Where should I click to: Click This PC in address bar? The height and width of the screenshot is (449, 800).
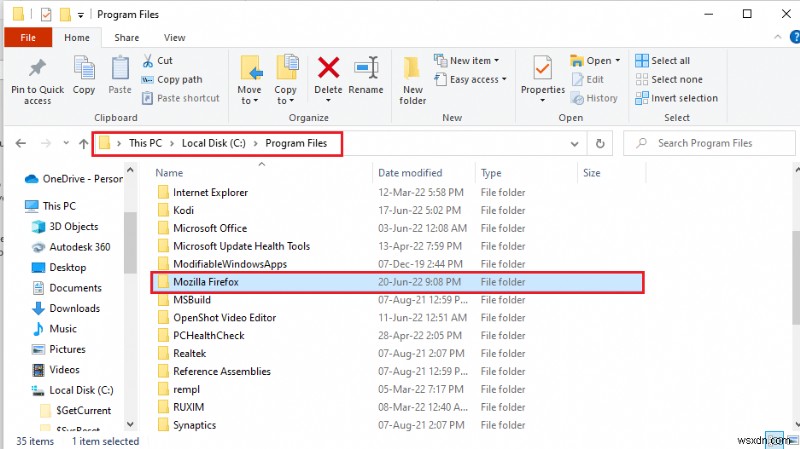(145, 143)
